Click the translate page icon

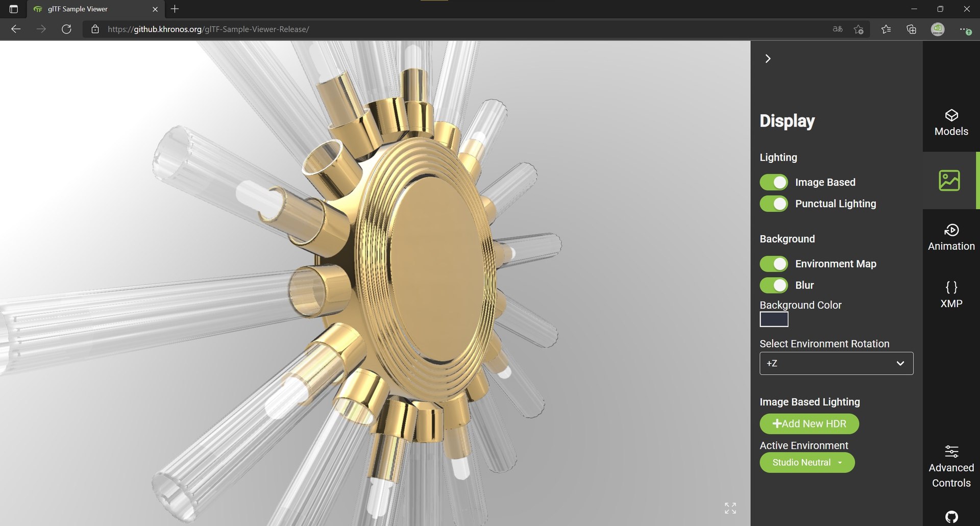pos(838,29)
